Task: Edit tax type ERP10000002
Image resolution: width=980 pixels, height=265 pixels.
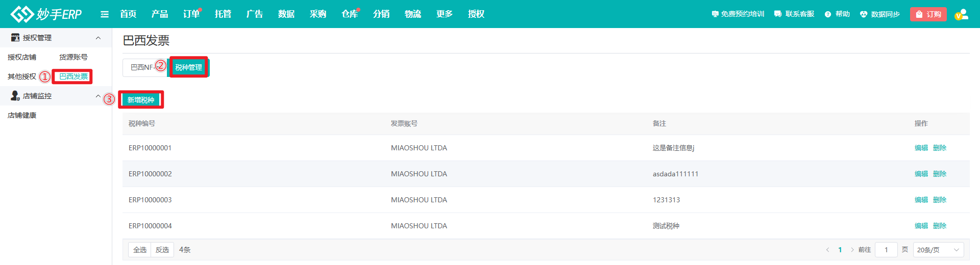Action: (x=921, y=174)
